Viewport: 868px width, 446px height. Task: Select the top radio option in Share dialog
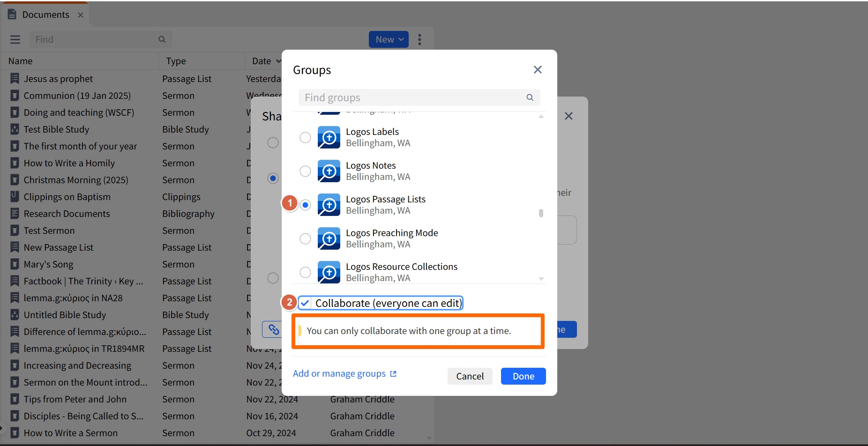273,142
